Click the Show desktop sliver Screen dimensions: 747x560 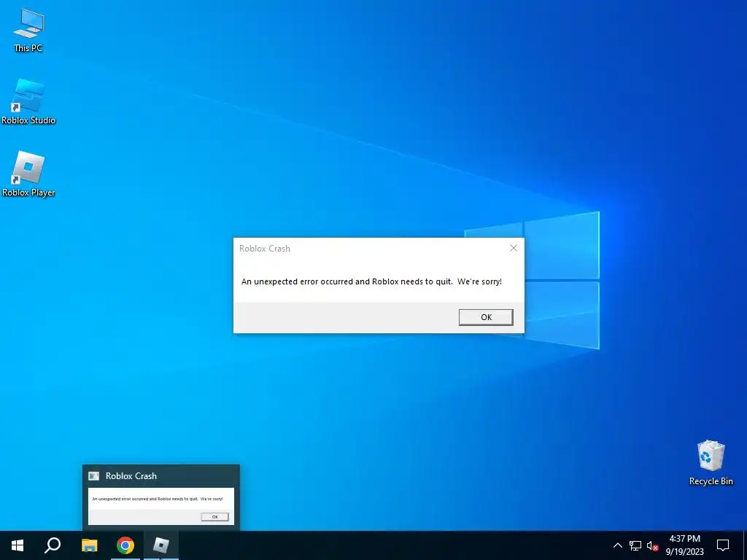tap(745, 545)
